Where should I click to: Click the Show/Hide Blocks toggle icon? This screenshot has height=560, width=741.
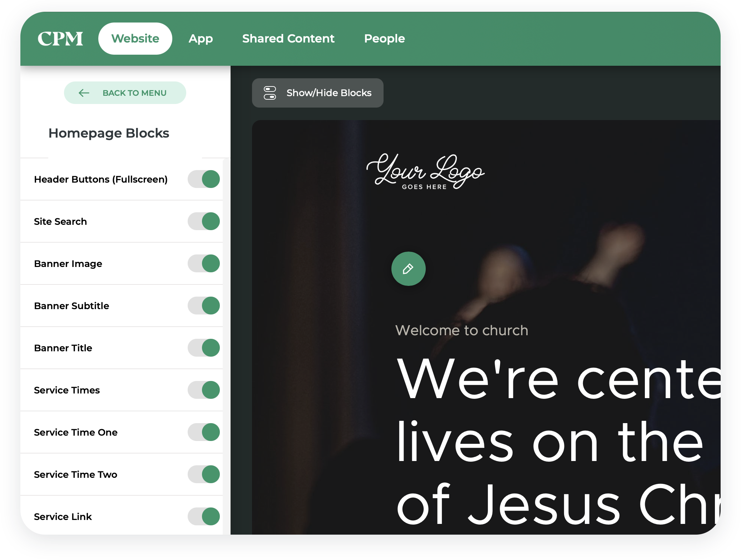270,93
